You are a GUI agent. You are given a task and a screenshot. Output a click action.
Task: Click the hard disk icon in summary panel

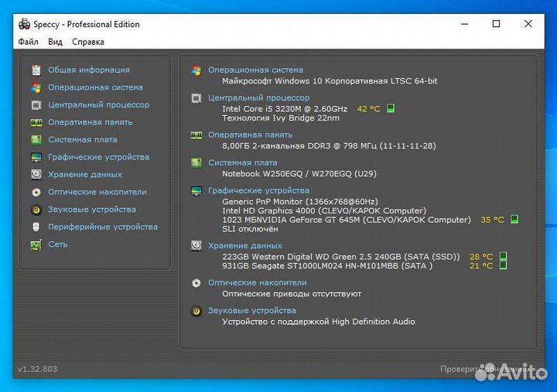click(x=196, y=246)
